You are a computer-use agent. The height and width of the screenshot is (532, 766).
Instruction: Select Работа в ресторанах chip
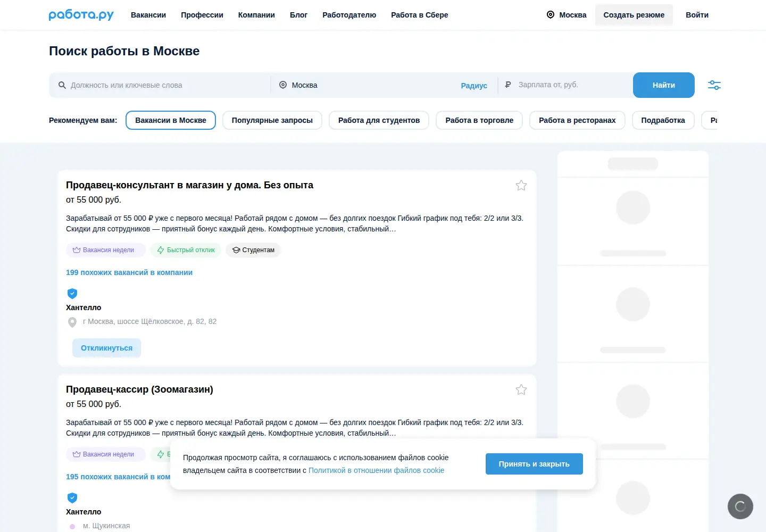[x=577, y=120]
